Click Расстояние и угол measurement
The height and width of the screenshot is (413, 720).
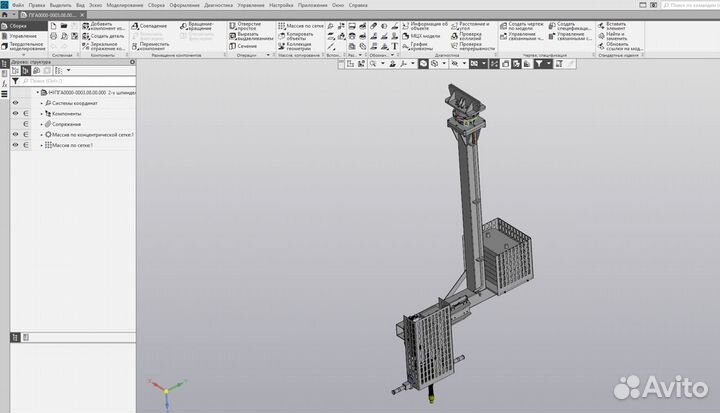click(x=470, y=26)
